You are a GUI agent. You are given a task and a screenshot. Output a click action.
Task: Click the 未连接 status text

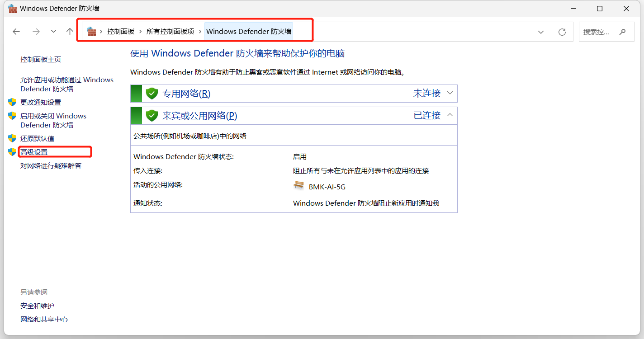tap(427, 93)
